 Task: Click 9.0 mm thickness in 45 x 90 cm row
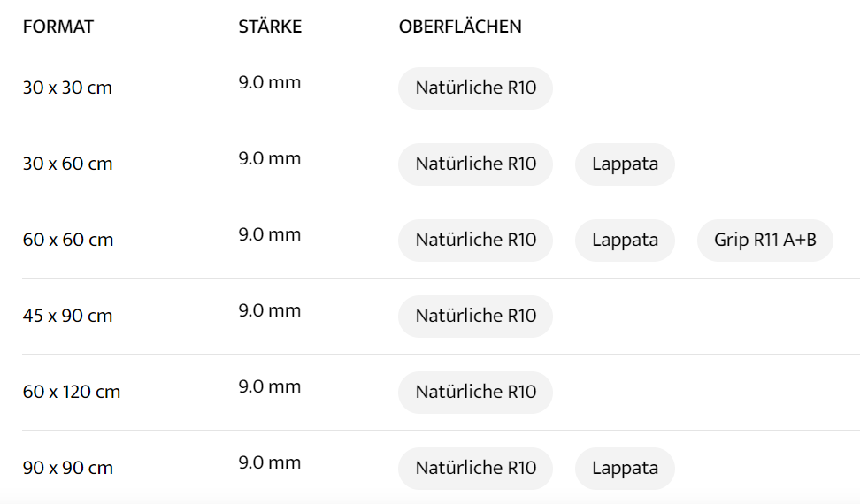270,311
